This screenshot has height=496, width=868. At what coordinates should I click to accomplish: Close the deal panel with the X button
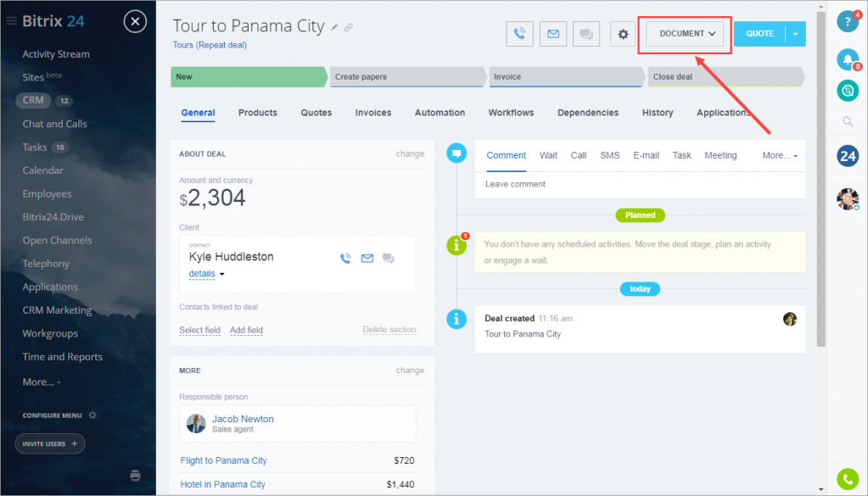click(135, 21)
